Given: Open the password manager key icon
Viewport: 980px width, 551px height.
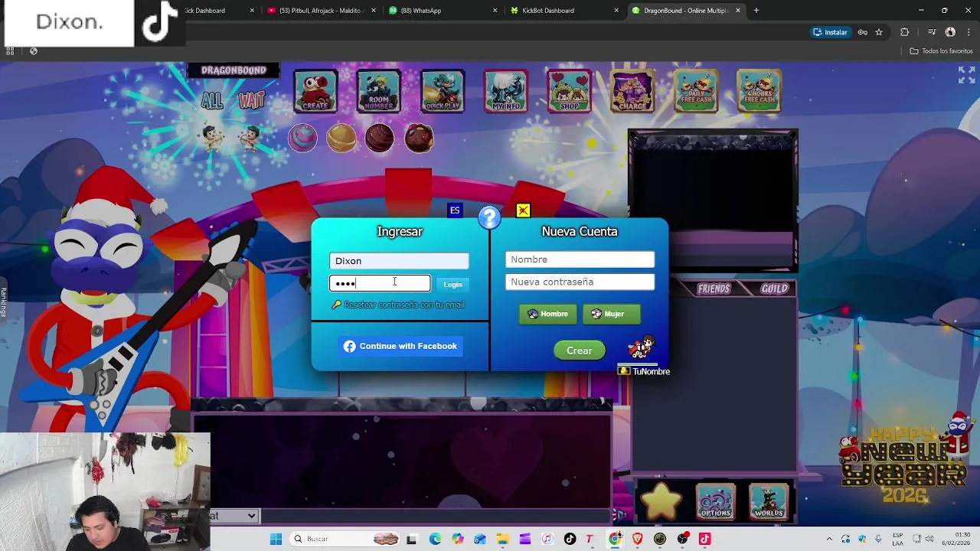Looking at the screenshot, I should tap(863, 32).
